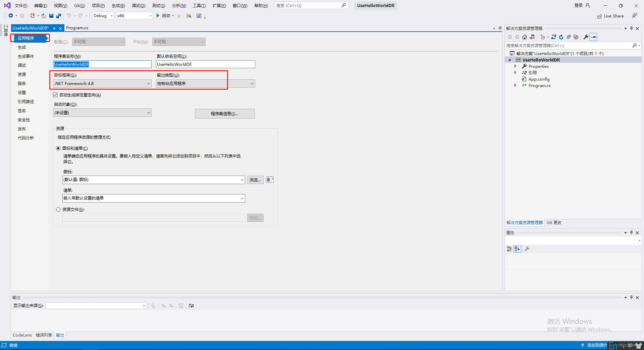Click into the 程序集名称 input field
Image resolution: width=644 pixels, height=350 pixels.
102,64
